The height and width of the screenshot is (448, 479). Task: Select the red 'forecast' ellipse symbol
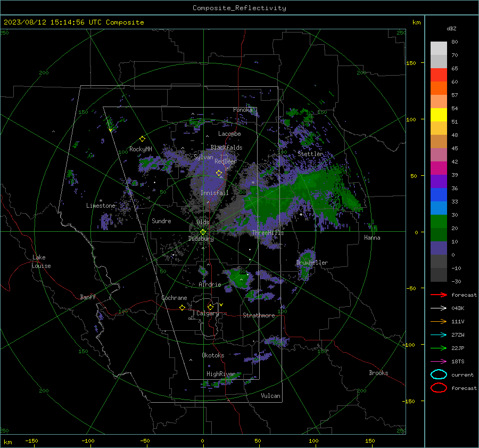(x=439, y=388)
